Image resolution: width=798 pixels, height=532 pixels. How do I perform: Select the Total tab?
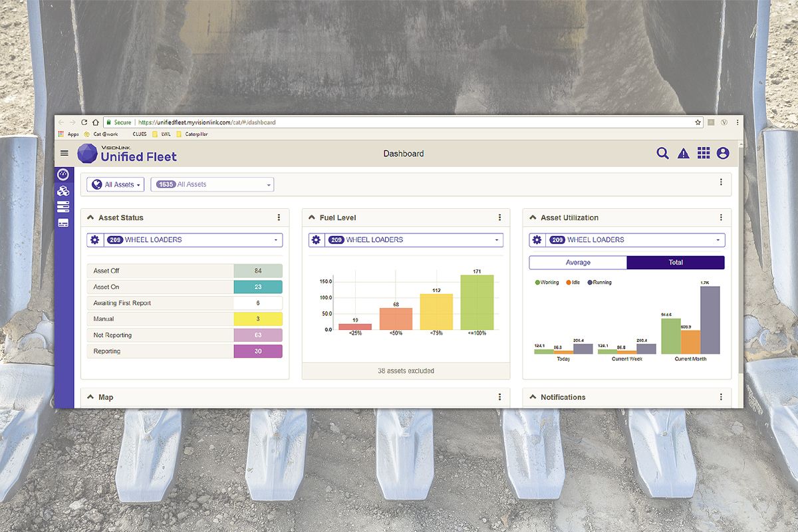[x=676, y=263]
